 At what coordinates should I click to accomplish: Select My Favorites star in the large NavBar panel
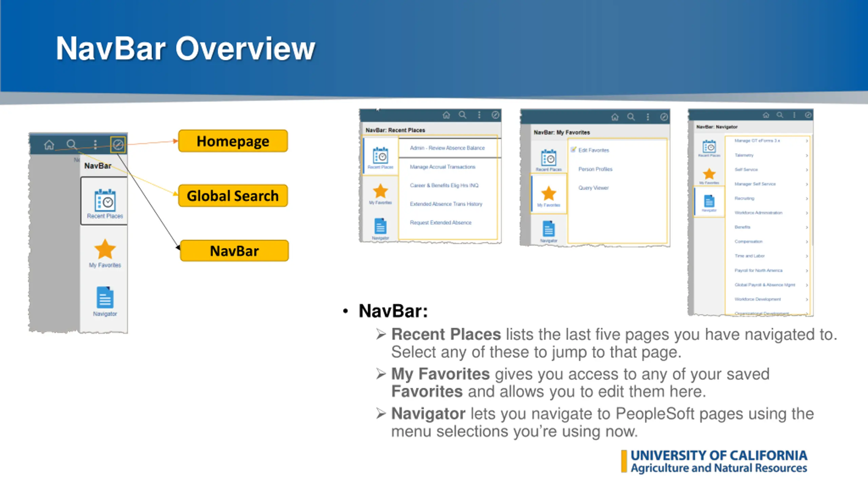click(105, 253)
